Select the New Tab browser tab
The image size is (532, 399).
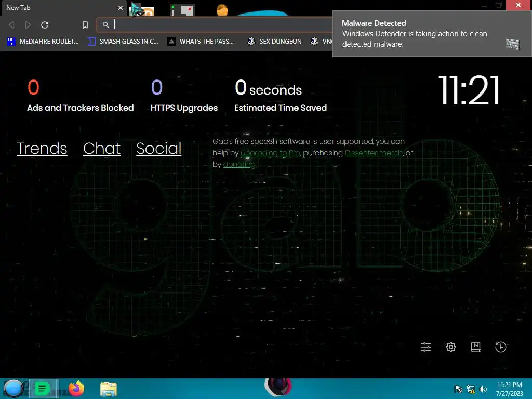(x=63, y=7)
